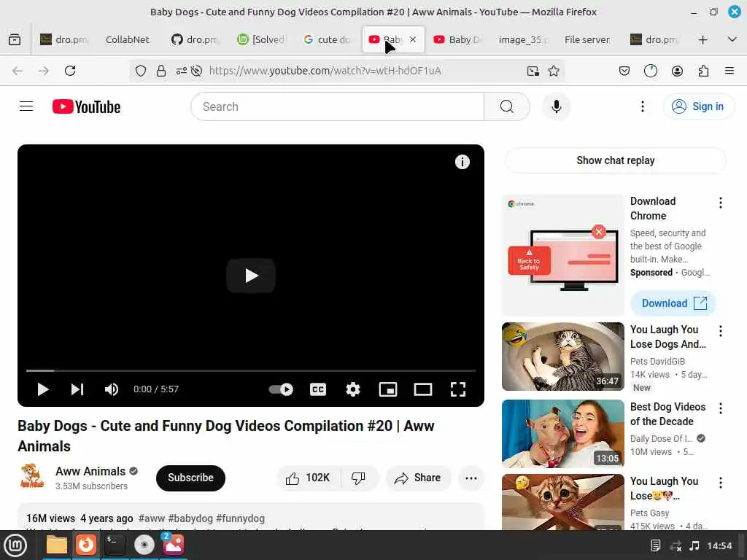The width and height of the screenshot is (747, 560).
Task: Click the #aww hashtag
Action: (152, 518)
